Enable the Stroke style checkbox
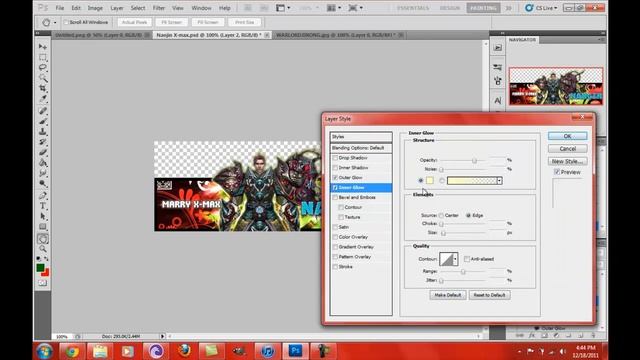The image size is (640, 360). click(x=335, y=267)
